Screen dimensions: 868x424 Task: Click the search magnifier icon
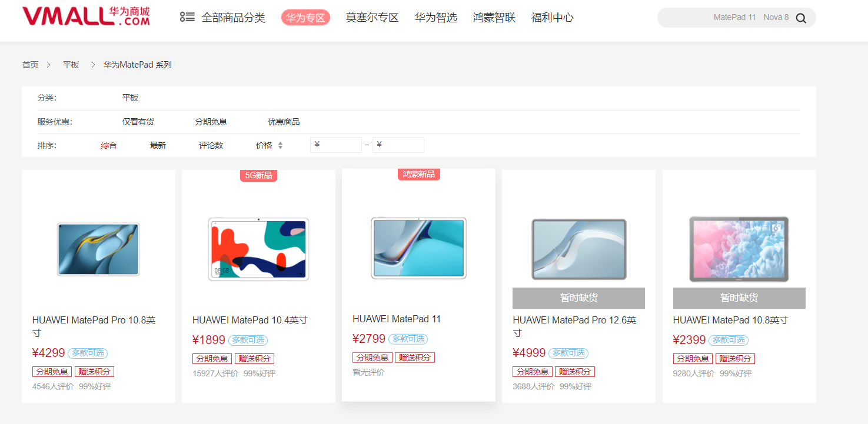tap(801, 18)
